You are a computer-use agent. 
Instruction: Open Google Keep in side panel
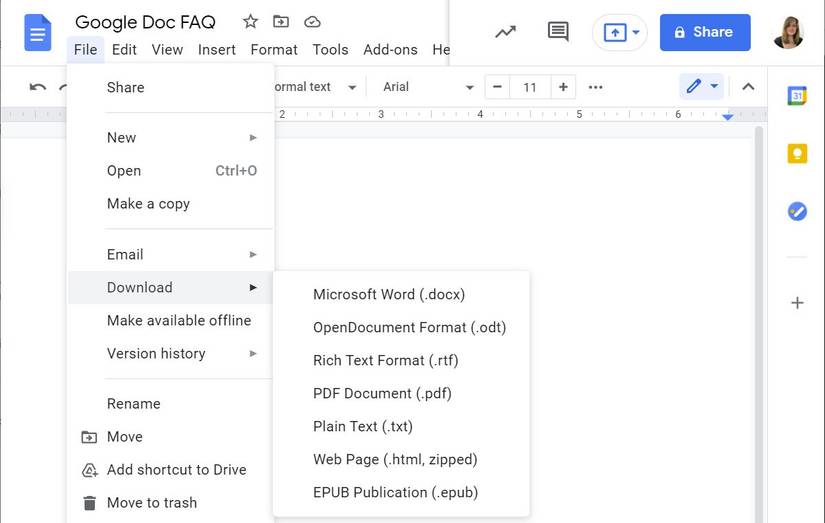(x=797, y=153)
